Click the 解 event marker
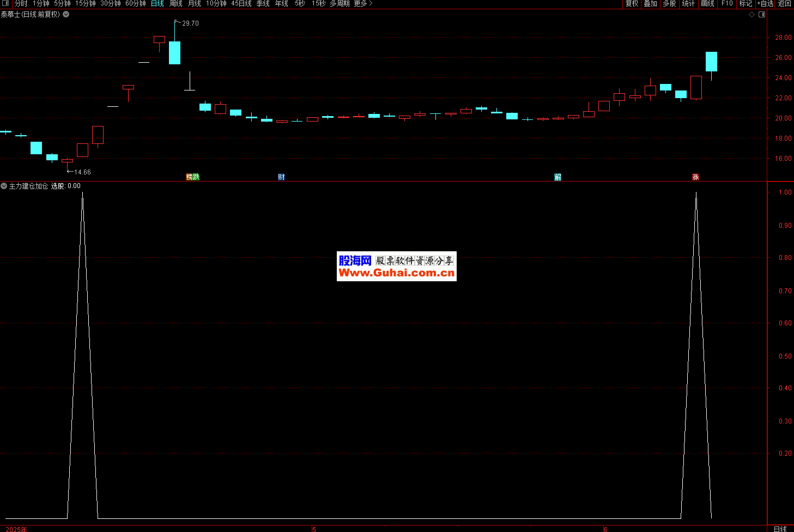794x532 pixels. point(557,177)
